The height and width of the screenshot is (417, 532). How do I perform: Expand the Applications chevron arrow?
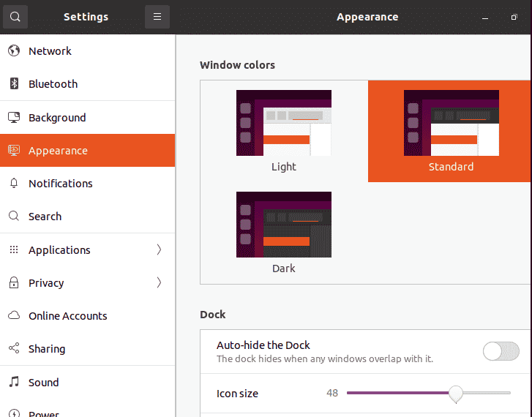(x=159, y=249)
